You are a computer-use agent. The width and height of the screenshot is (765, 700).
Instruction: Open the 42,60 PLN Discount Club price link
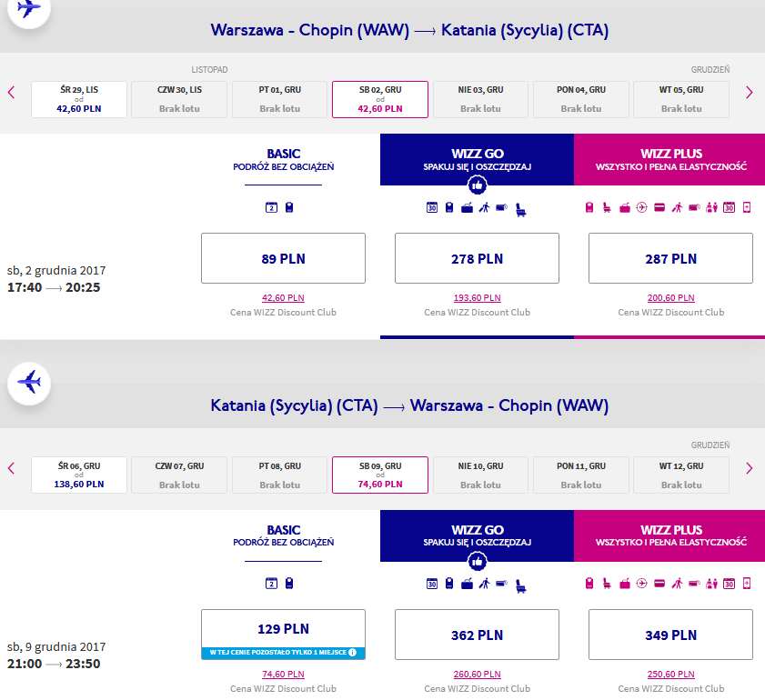pos(283,298)
